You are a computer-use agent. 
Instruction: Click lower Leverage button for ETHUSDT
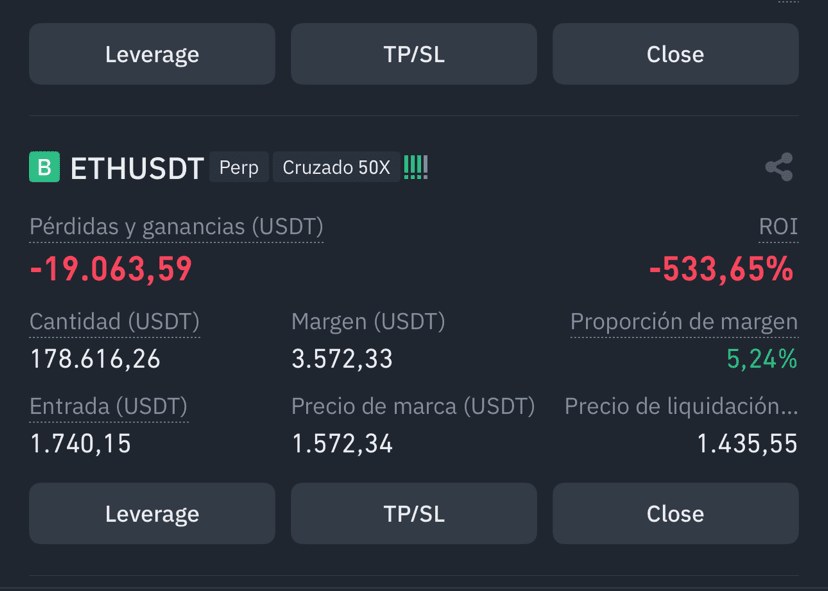tap(152, 513)
